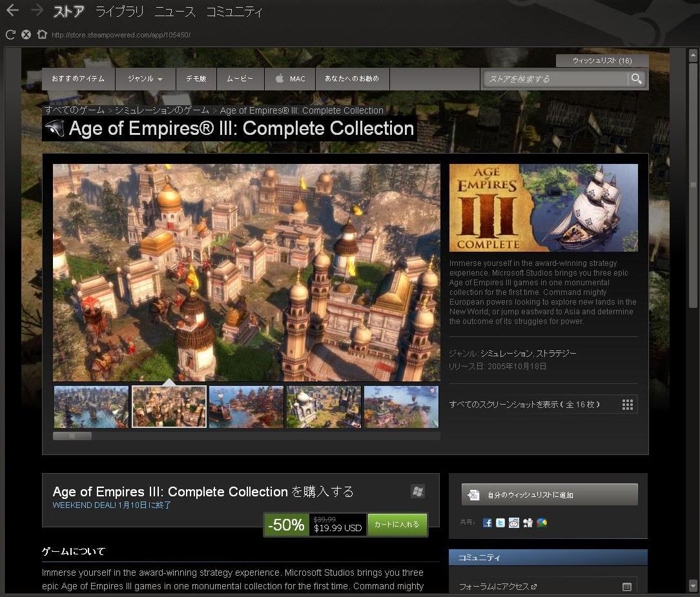Select the third red-trees screenshot thumbnail
This screenshot has height=597, width=700.
point(246,407)
